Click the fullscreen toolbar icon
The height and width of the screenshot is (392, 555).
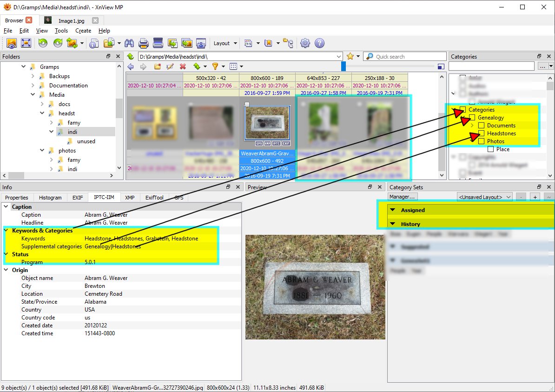tap(26, 43)
